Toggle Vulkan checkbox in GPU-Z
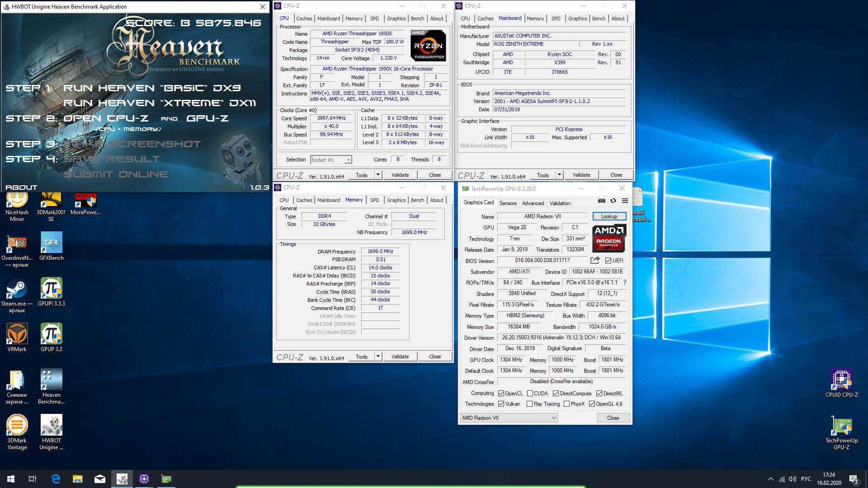 pos(501,404)
